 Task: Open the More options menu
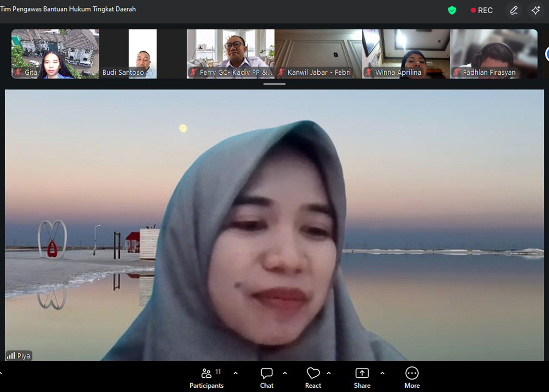coord(411,378)
